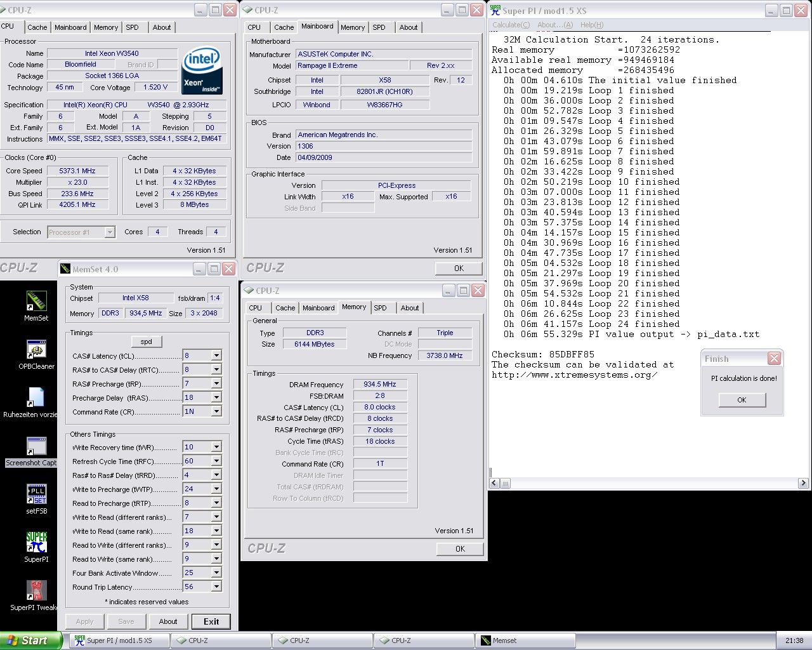Switch to Memset taskbar button
The image size is (812, 650).
[525, 640]
